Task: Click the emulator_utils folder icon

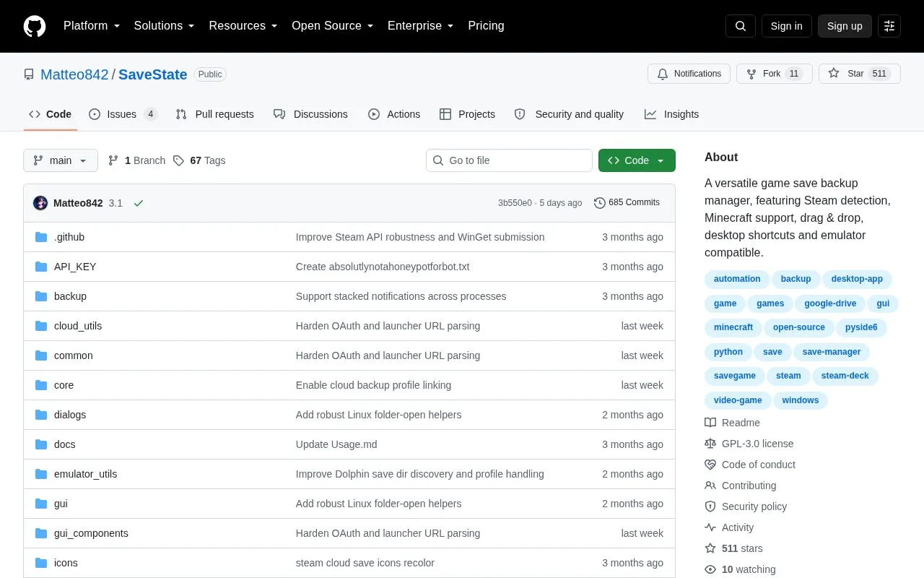Action: click(x=41, y=474)
